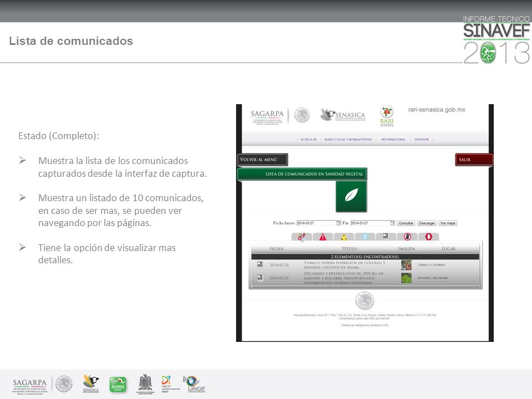Click the green SINAVEF badge in the slide footer
This screenshot has height=399, width=532.
point(117,385)
